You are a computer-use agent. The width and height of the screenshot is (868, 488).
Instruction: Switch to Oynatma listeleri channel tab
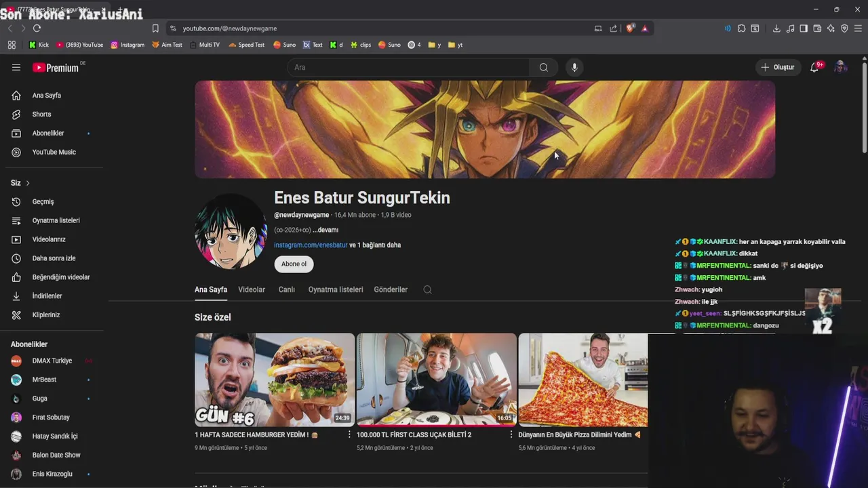click(x=336, y=289)
